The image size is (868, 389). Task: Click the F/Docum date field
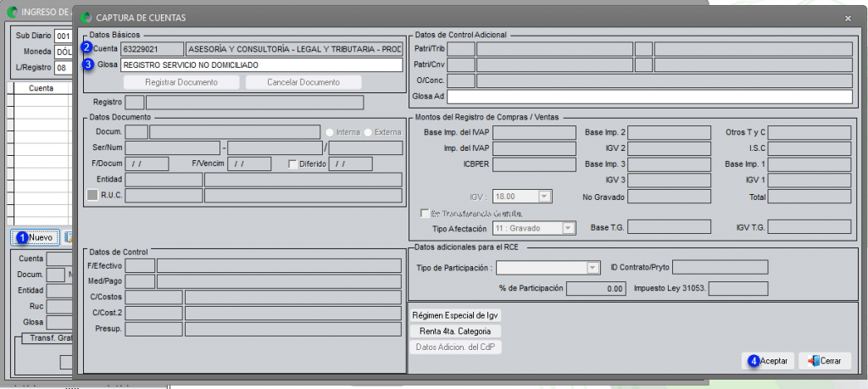(147, 164)
